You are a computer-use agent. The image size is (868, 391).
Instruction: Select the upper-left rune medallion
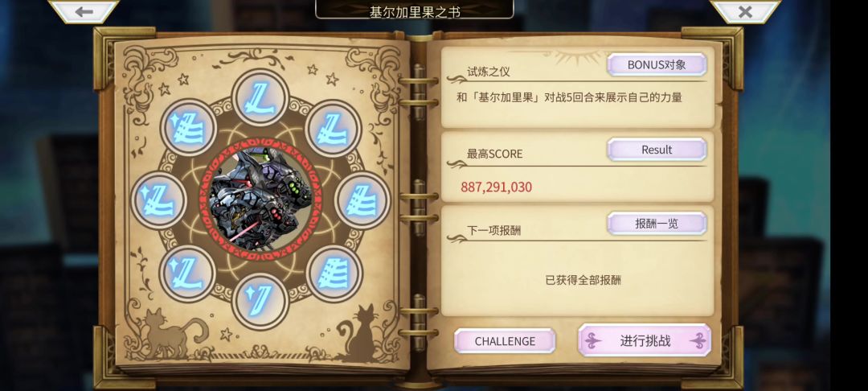[188, 128]
